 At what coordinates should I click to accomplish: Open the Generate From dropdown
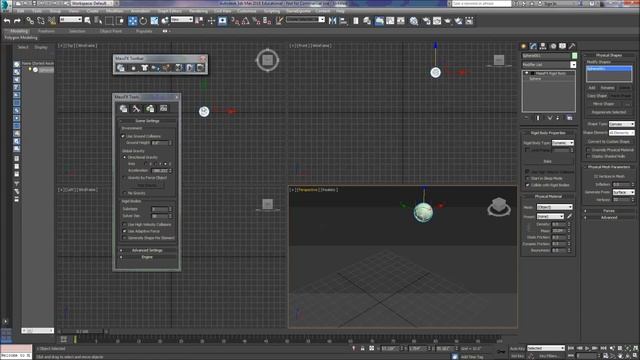623,192
